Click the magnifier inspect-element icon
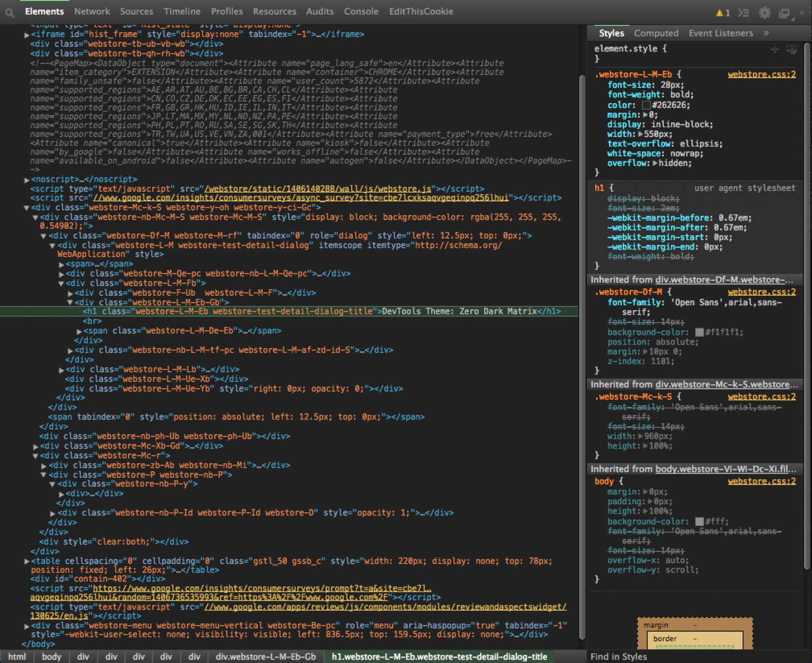Screen dimensions: 812x663 pyautogui.click(x=10, y=13)
